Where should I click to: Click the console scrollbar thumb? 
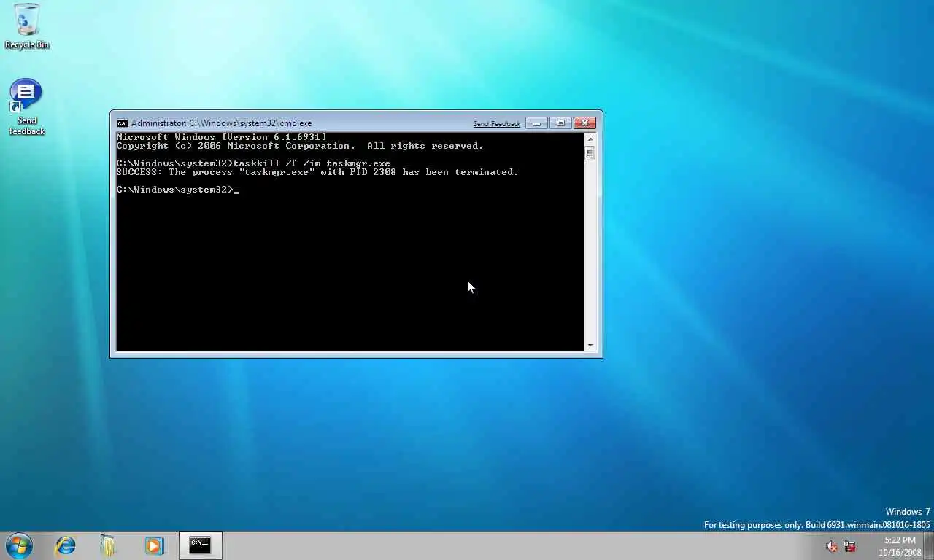coord(590,152)
